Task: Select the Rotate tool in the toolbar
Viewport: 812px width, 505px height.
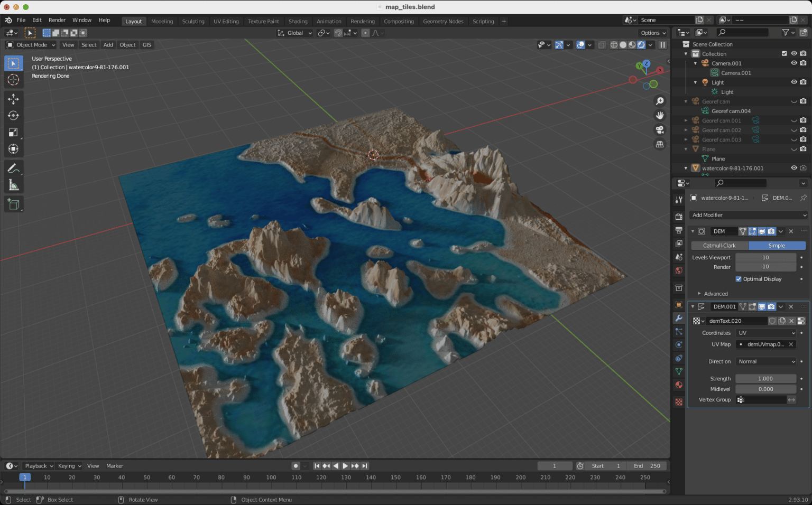Action: pos(14,115)
